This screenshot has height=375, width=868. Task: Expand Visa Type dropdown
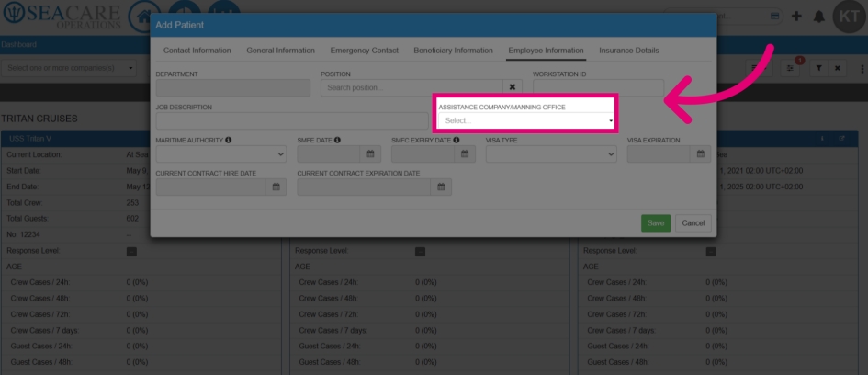click(x=551, y=154)
